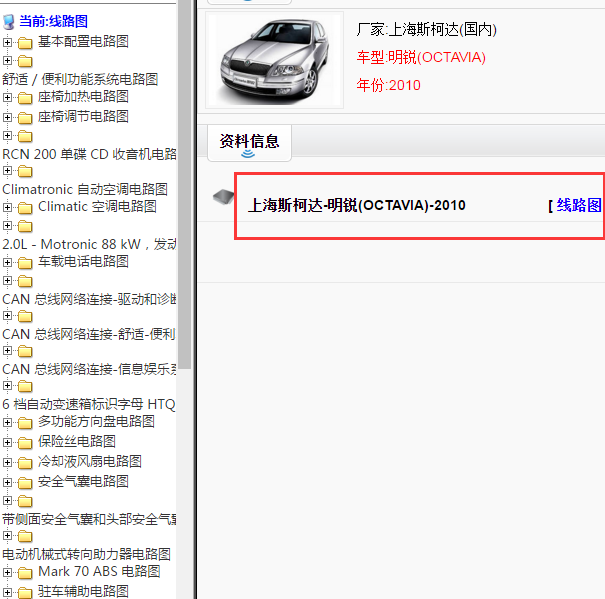The image size is (605, 599).
Task: Select 带侧面安全气囊和头部安全气囊 entry
Action: click(89, 519)
